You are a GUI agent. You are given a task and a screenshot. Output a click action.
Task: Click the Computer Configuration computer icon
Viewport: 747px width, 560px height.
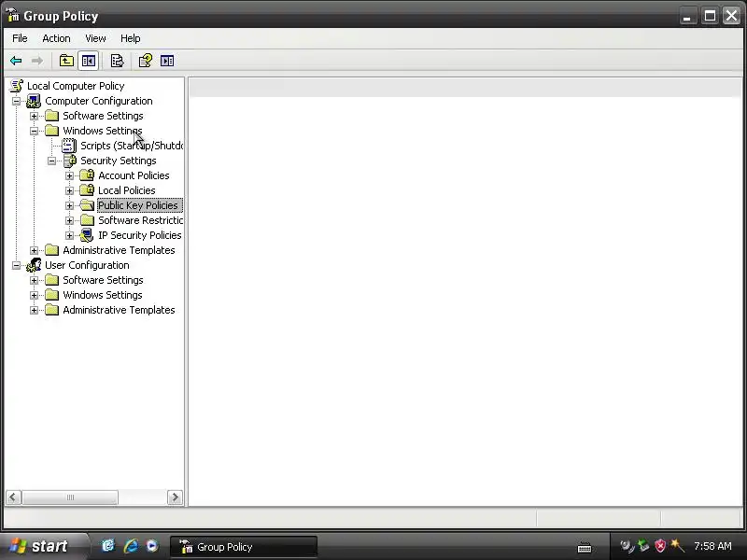(x=34, y=101)
